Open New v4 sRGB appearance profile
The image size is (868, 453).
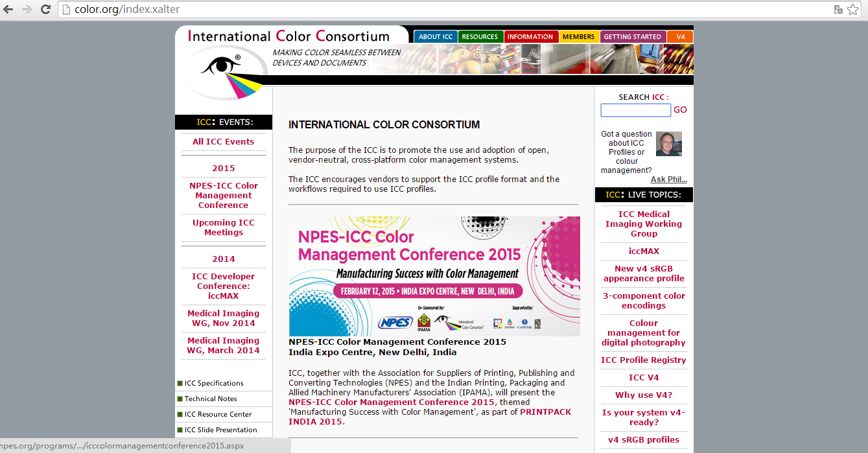[644, 273]
